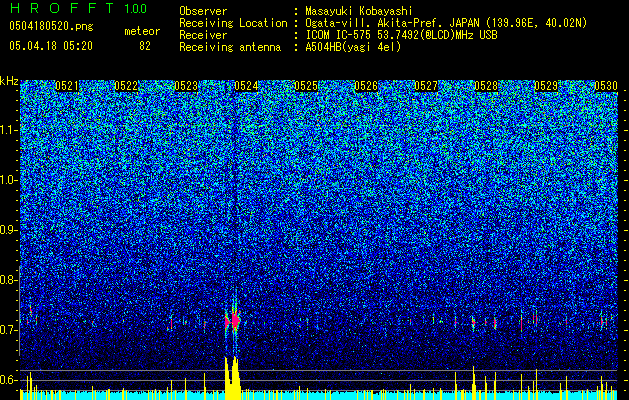Click the kHz axis unit label
Image resolution: width=629 pixels, height=400 pixels.
(9, 81)
